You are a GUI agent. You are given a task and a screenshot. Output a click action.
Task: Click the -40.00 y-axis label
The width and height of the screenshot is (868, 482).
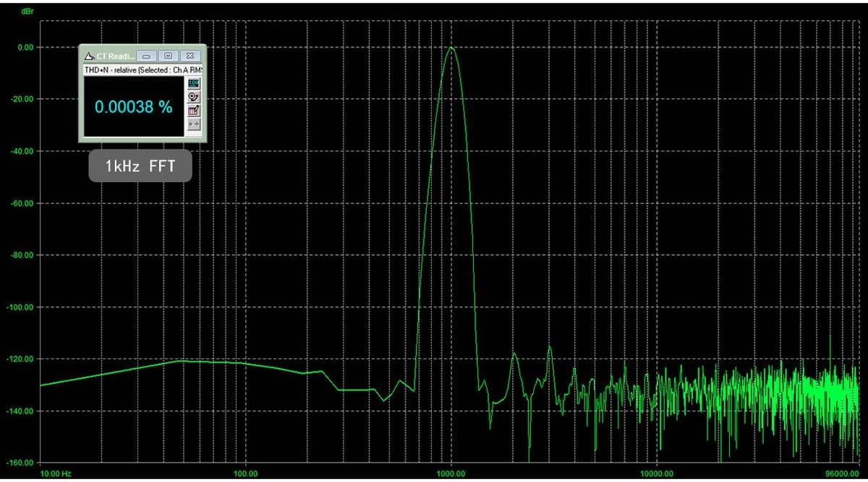21,151
